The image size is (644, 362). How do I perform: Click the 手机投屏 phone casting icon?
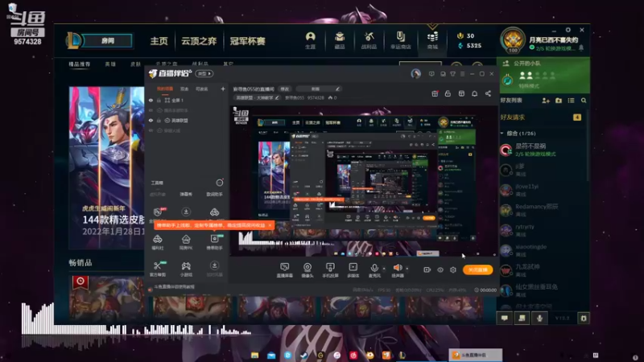(330, 270)
